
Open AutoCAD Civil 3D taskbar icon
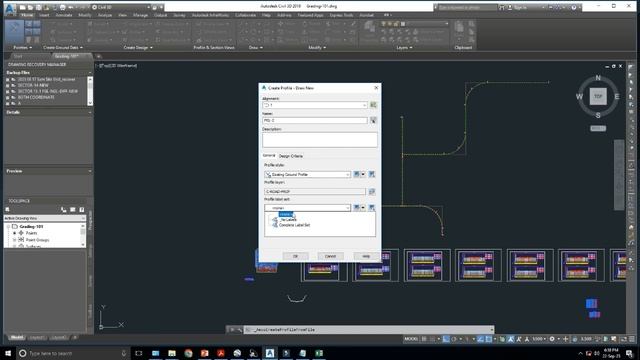tap(270, 353)
